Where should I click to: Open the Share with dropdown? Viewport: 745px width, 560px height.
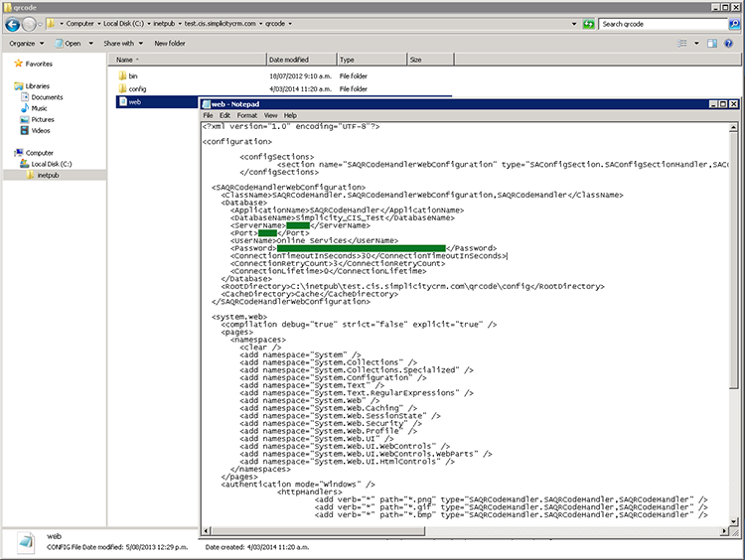click(123, 44)
